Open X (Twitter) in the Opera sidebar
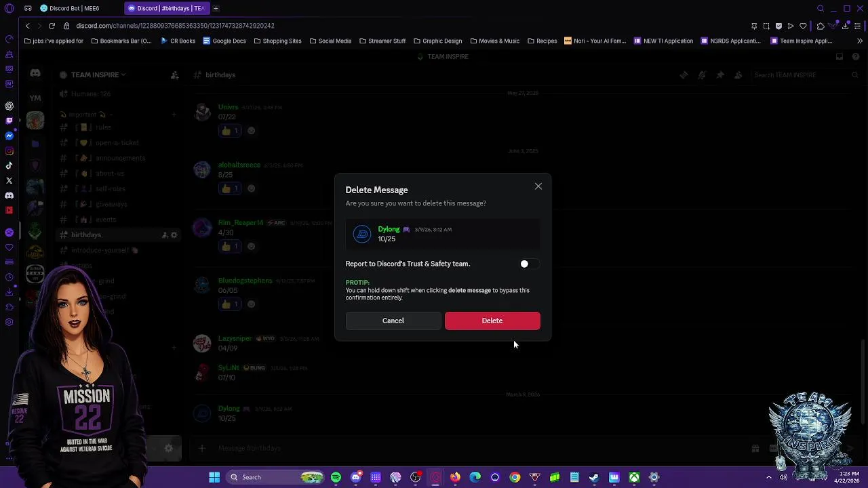Screen dimensions: 868x488 pos(9,180)
